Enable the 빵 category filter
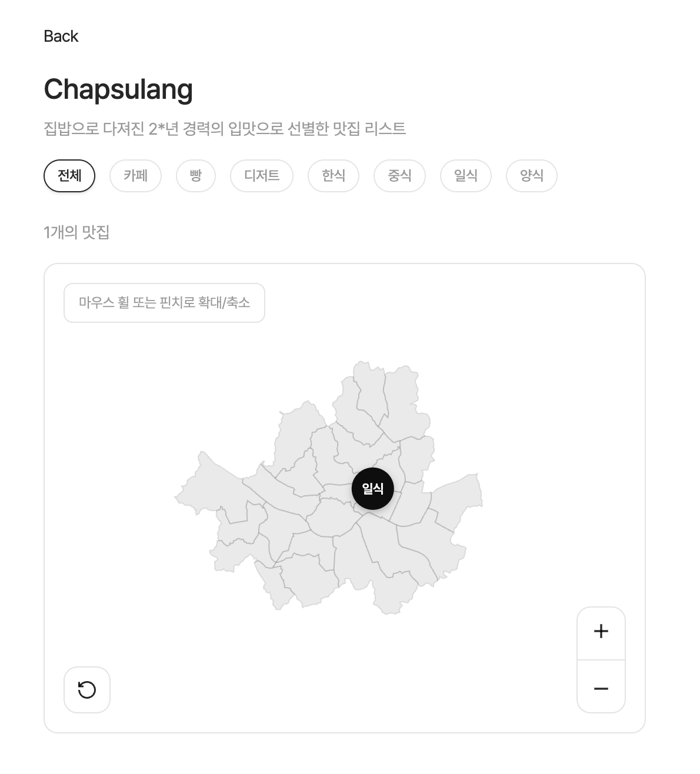 pyautogui.click(x=195, y=176)
